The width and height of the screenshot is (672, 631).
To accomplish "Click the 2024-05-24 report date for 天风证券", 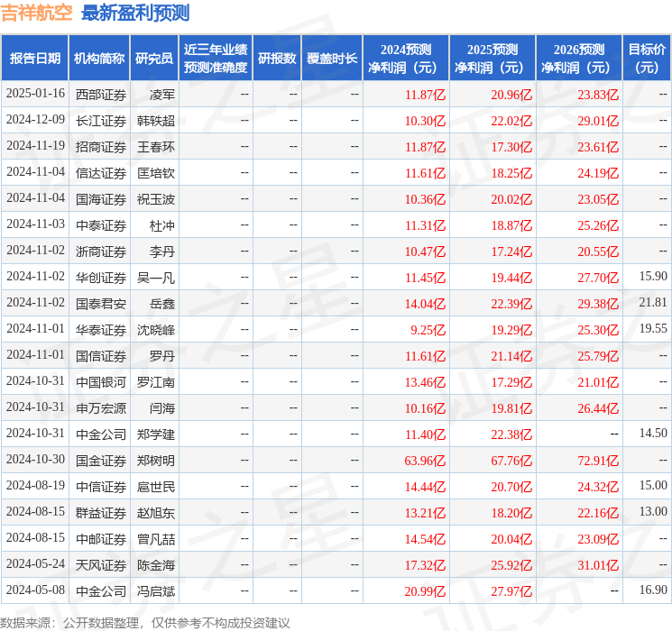I will (36, 564).
